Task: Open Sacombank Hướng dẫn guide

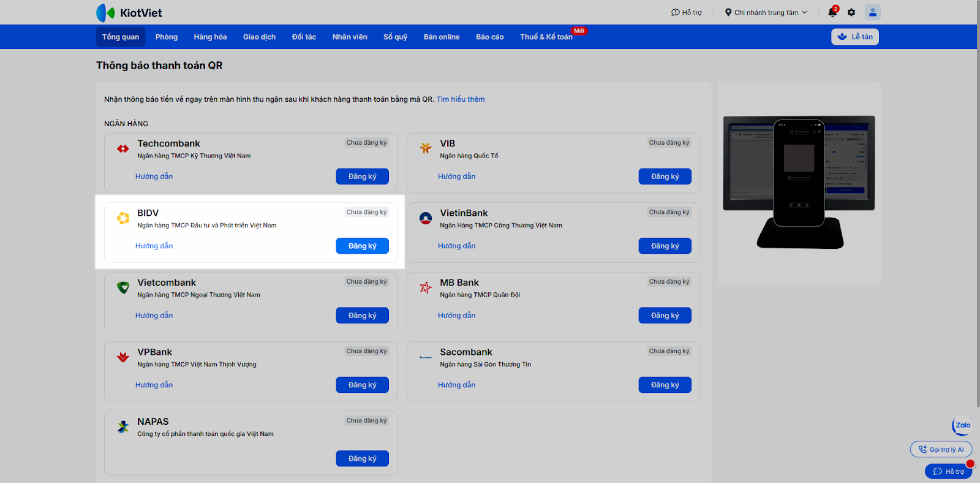Action: point(457,385)
